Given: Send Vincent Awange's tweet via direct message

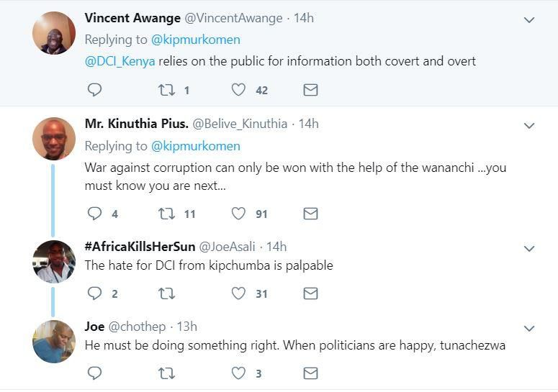Looking at the screenshot, I should pos(310,90).
